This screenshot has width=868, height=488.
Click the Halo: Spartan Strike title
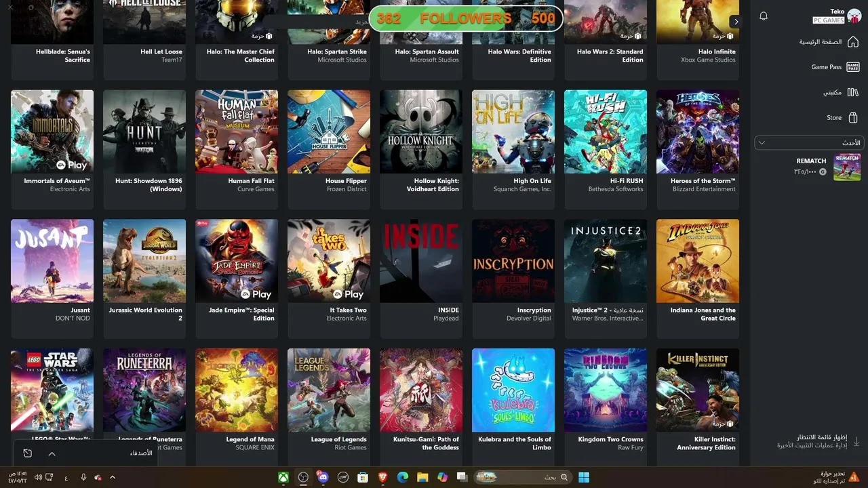point(337,52)
